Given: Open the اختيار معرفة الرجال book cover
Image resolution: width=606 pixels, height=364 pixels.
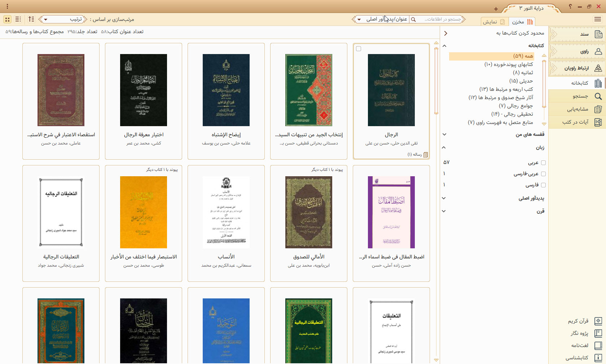Looking at the screenshot, I should [144, 90].
